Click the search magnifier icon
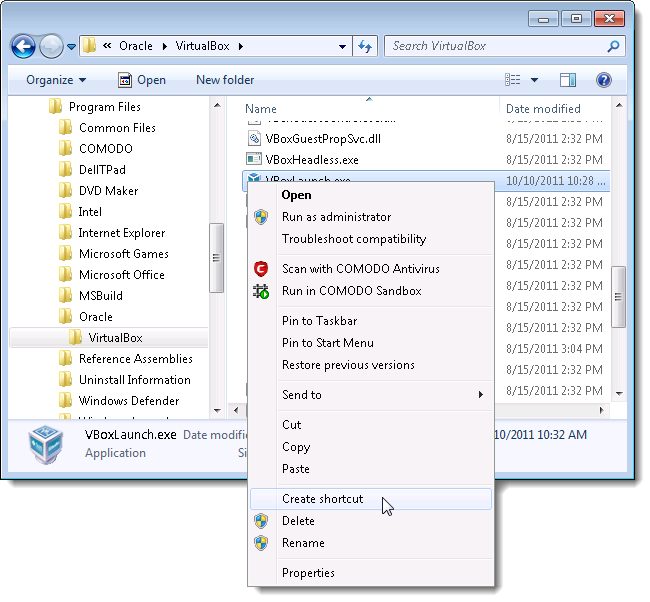The width and height of the screenshot is (650, 602). [613, 46]
